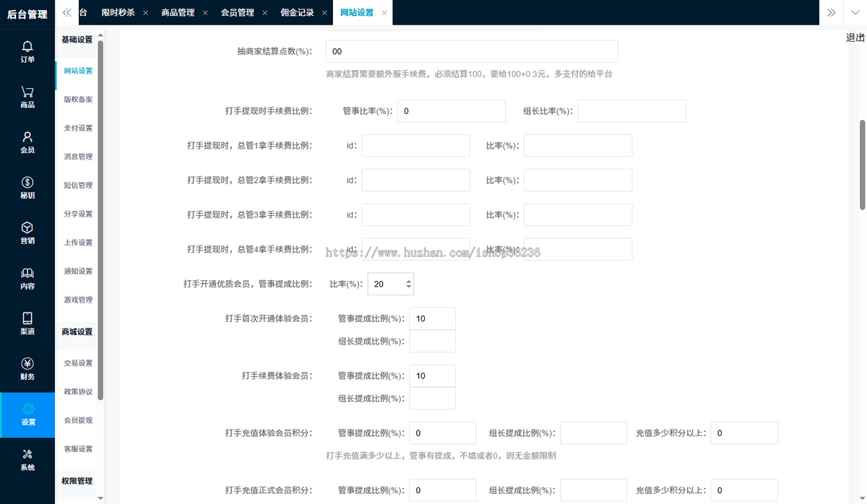Collapse the 商城设置 submenu group header
This screenshot has height=504, width=867.
77,332
